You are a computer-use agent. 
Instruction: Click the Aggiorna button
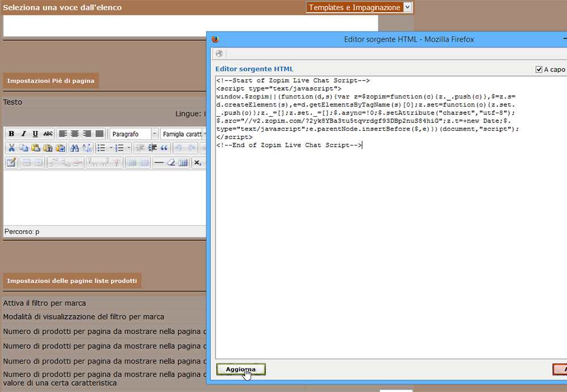pyautogui.click(x=241, y=369)
